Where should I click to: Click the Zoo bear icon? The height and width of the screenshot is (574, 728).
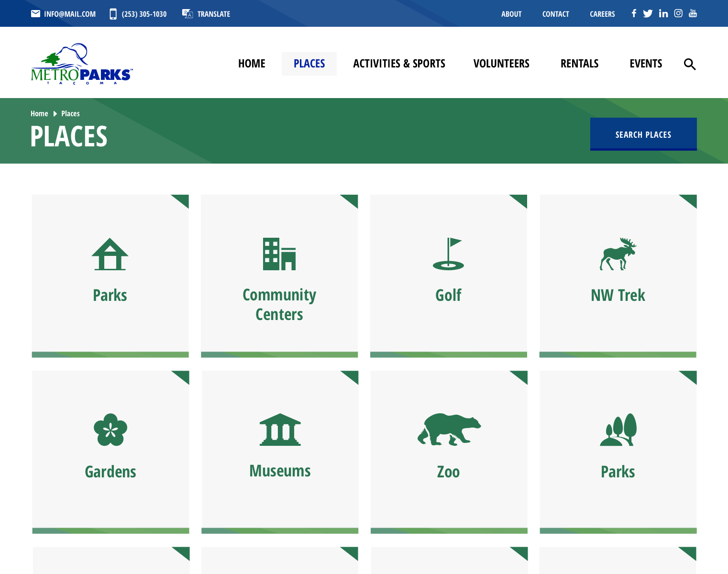[x=449, y=430]
